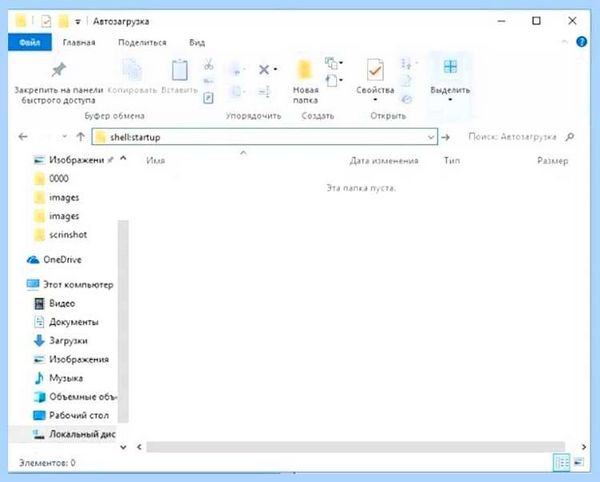
Task: Open the Выделить select menu
Action: click(x=450, y=80)
